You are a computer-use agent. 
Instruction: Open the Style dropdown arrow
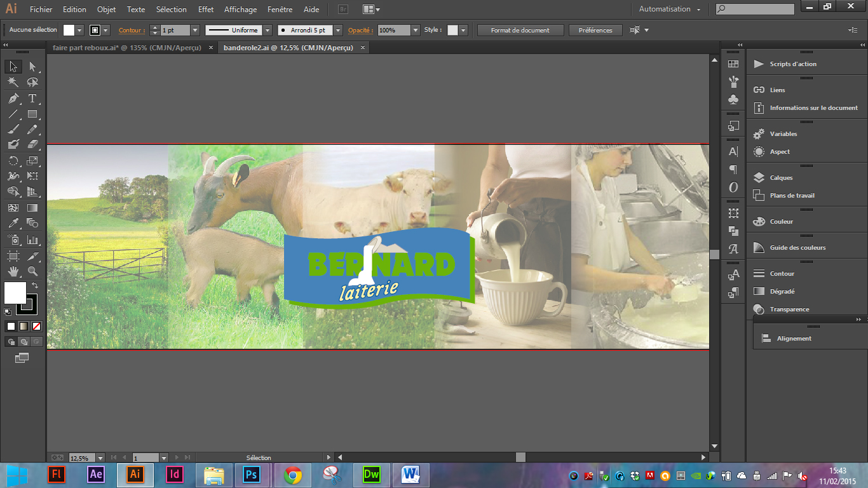tap(463, 30)
